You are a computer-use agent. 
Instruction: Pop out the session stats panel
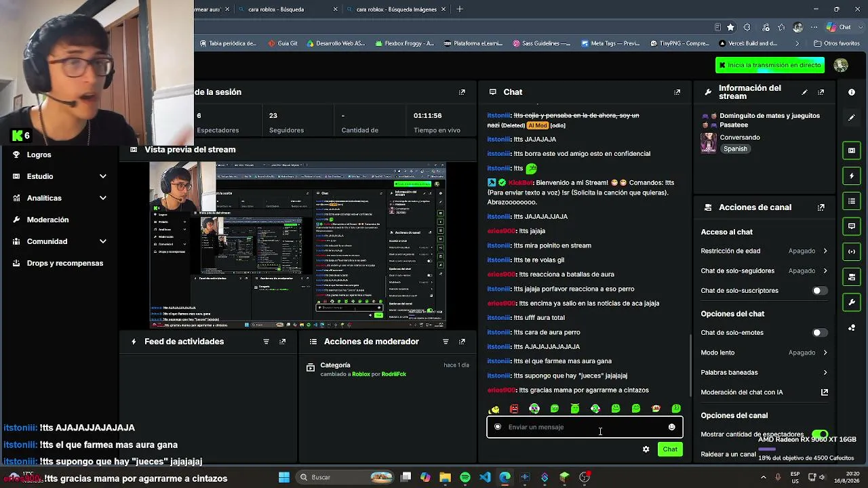coord(462,92)
